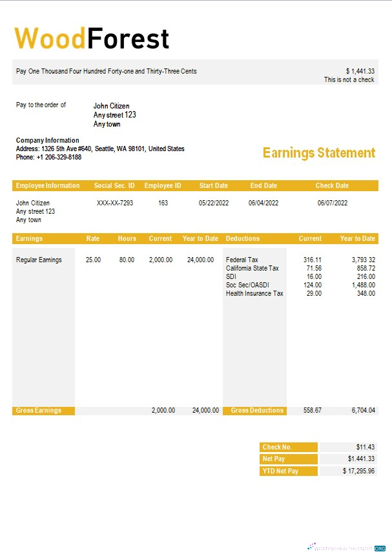Select the rate value 25.00
This screenshot has height=558, width=392.
pyautogui.click(x=93, y=260)
